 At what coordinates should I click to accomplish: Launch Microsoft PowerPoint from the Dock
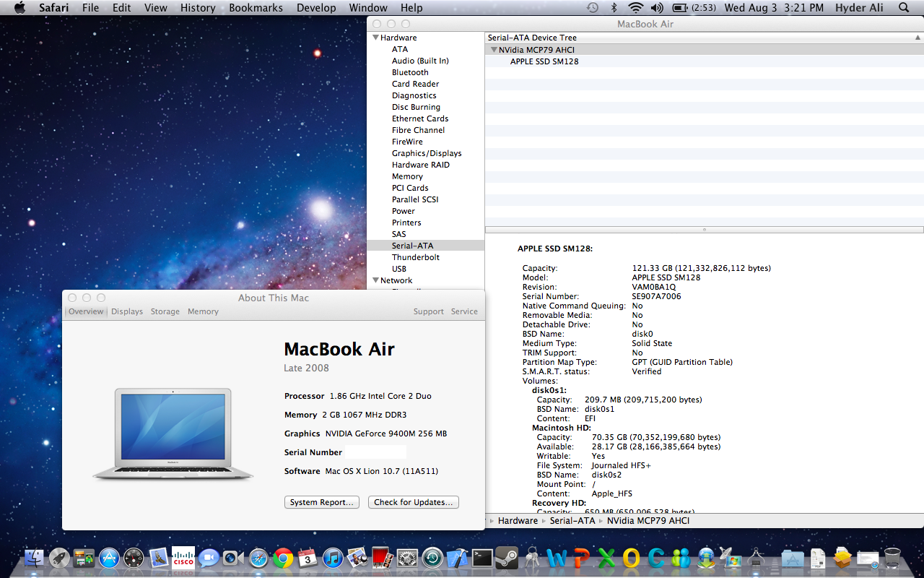coord(582,558)
